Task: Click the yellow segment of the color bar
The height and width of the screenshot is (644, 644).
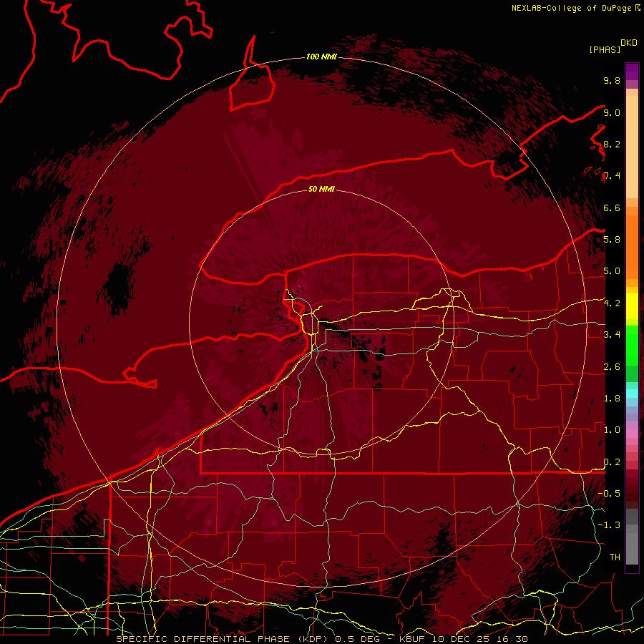Action: 632,306
